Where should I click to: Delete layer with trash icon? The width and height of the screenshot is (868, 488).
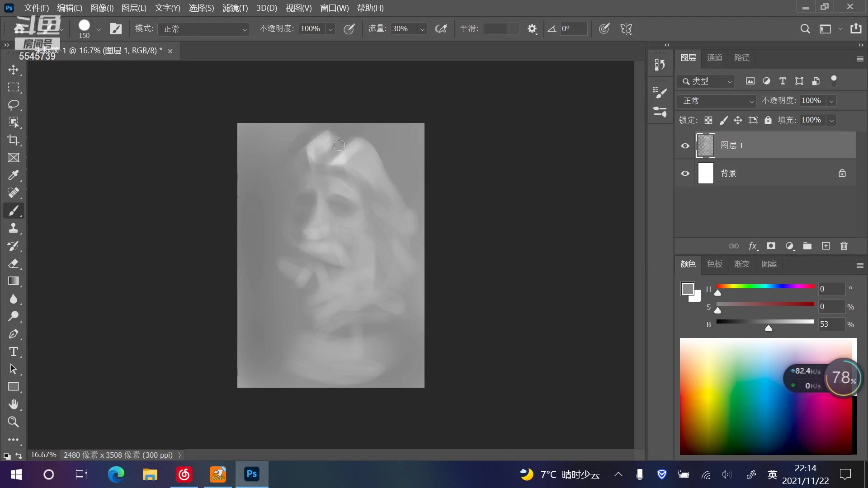click(x=844, y=246)
